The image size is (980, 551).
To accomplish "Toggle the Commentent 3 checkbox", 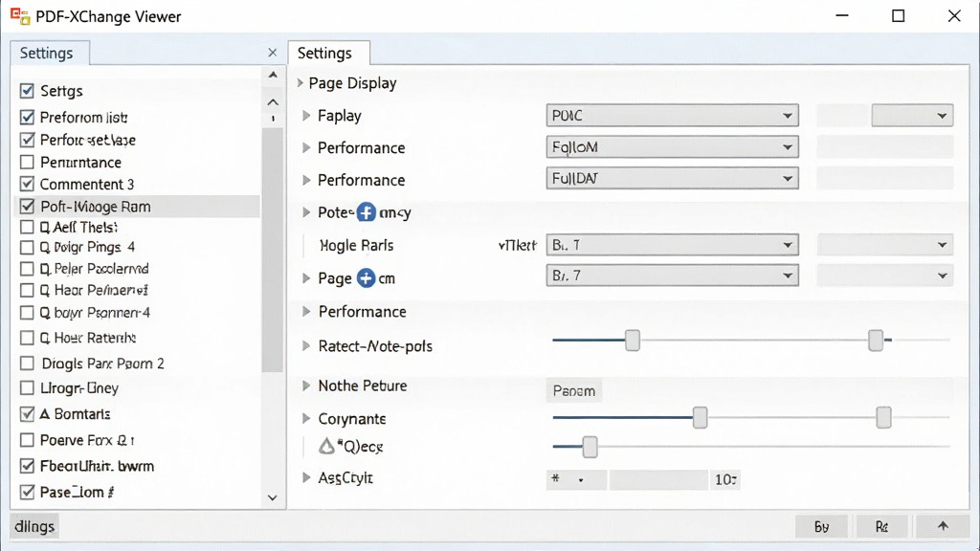I will (27, 184).
